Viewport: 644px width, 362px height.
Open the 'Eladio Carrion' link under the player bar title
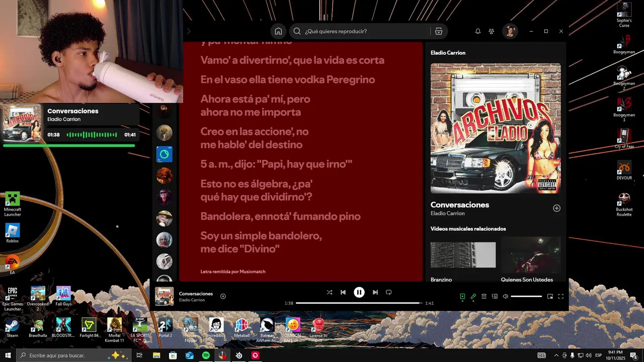[x=192, y=300]
